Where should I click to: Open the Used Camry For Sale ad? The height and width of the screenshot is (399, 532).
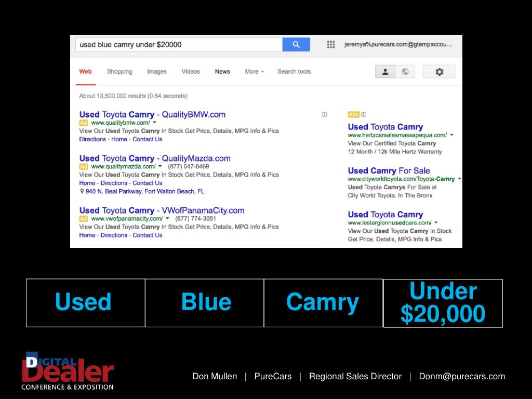389,170
